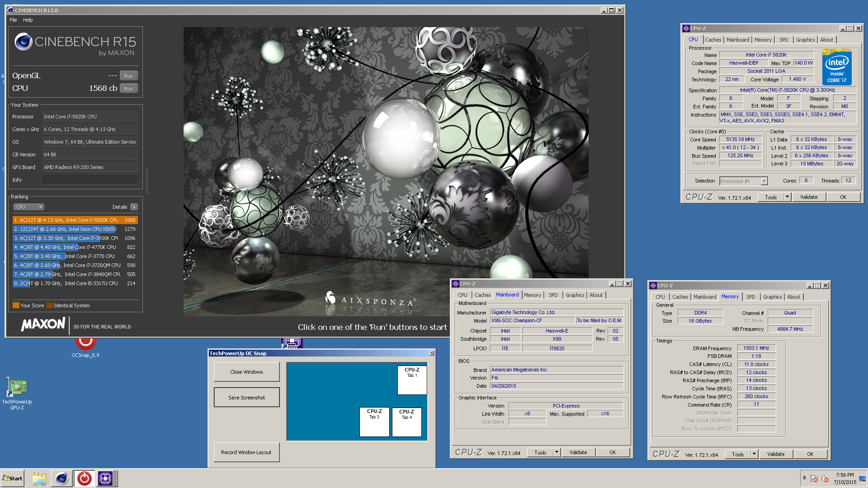Viewport: 868px width, 488px height.
Task: Expand Tools dropdown arrow in Memory CPU-Z window
Action: coord(754,455)
